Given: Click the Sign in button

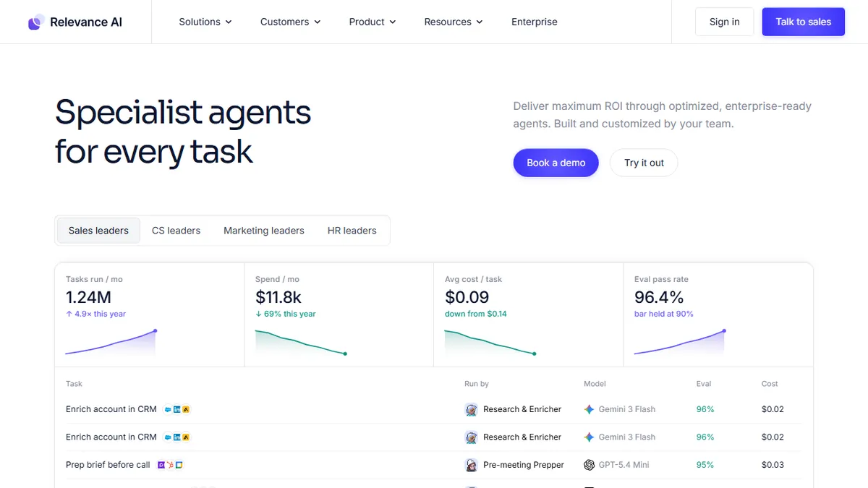Looking at the screenshot, I should (724, 22).
